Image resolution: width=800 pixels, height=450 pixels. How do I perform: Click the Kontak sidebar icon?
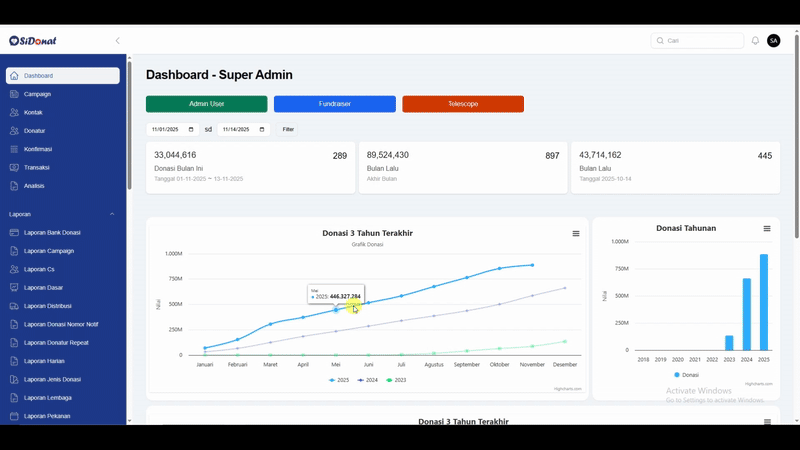tap(14, 112)
